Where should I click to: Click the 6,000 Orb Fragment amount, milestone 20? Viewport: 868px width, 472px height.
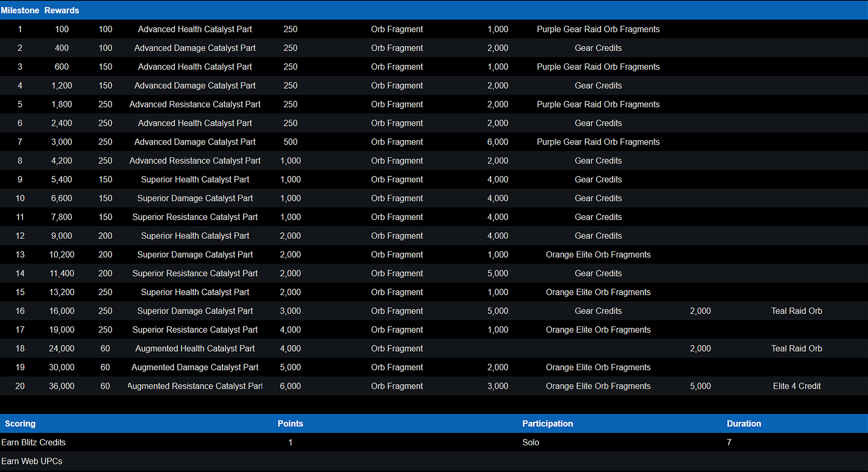(290, 386)
